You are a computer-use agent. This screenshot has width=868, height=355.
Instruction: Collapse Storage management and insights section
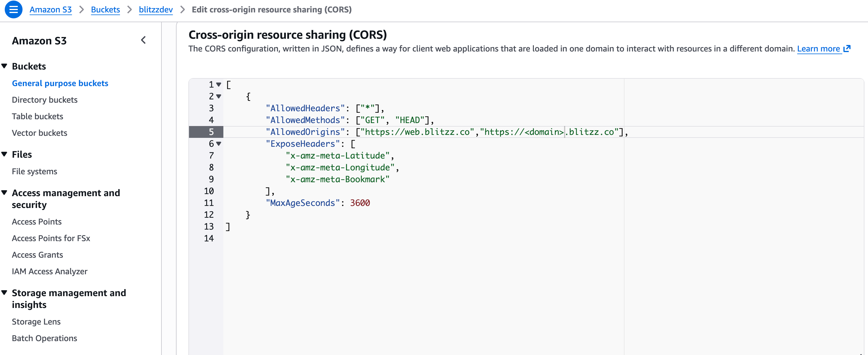4,292
